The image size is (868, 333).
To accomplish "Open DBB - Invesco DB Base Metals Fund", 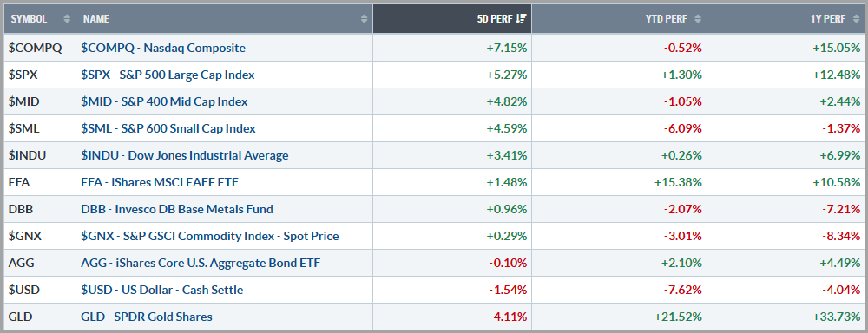I will point(177,210).
